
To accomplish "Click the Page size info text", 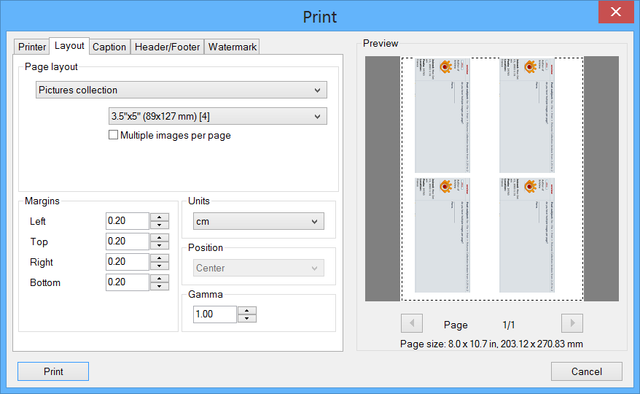I will (491, 344).
